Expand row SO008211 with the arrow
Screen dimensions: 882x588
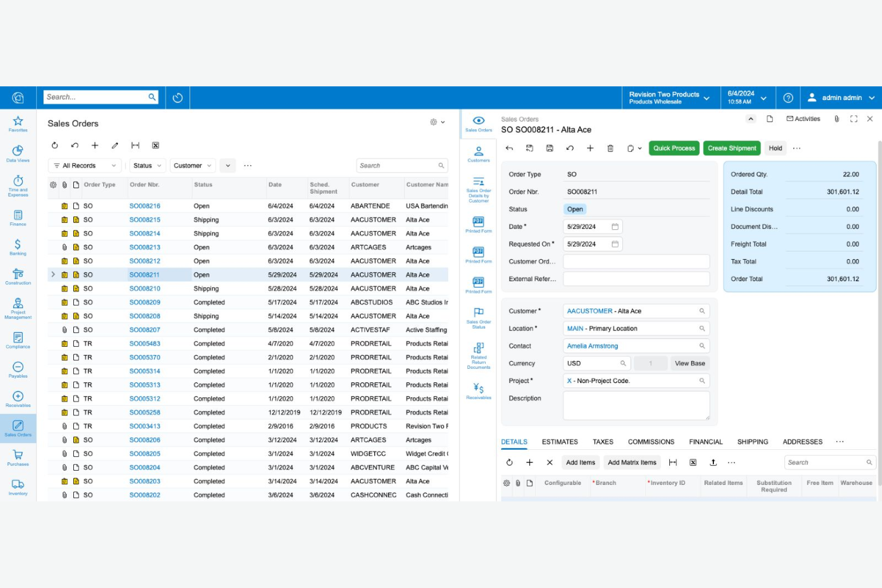[x=53, y=275]
